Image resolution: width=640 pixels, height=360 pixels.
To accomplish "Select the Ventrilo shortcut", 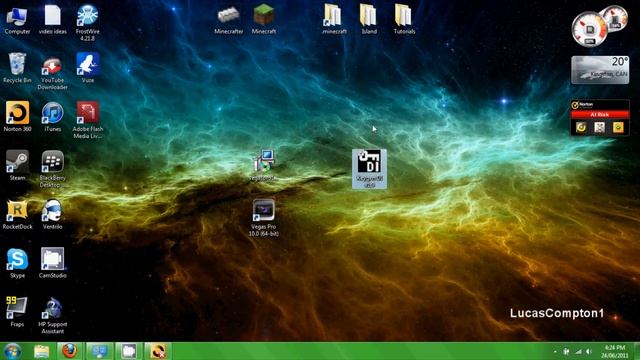I will 53,215.
